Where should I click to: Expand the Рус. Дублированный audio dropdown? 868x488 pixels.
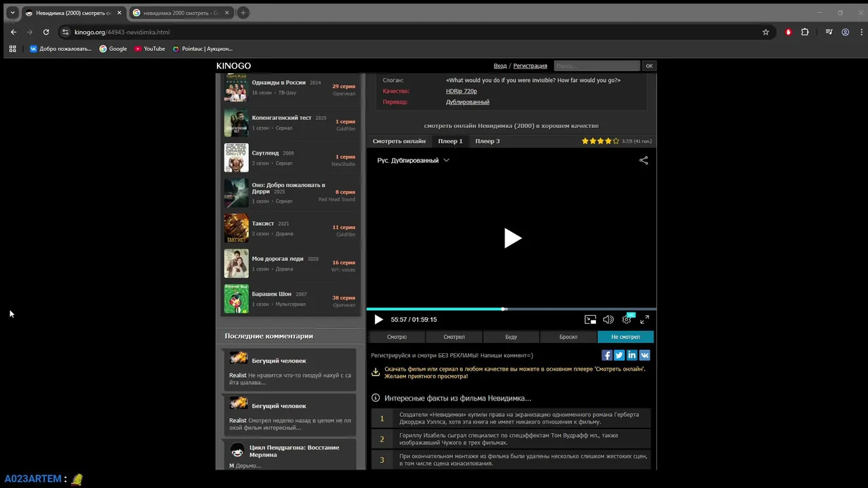coord(413,161)
